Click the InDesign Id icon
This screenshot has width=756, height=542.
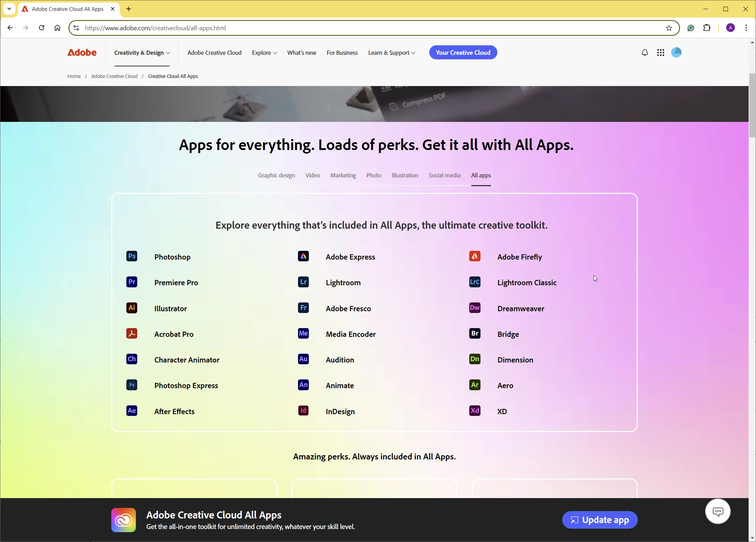tap(303, 411)
